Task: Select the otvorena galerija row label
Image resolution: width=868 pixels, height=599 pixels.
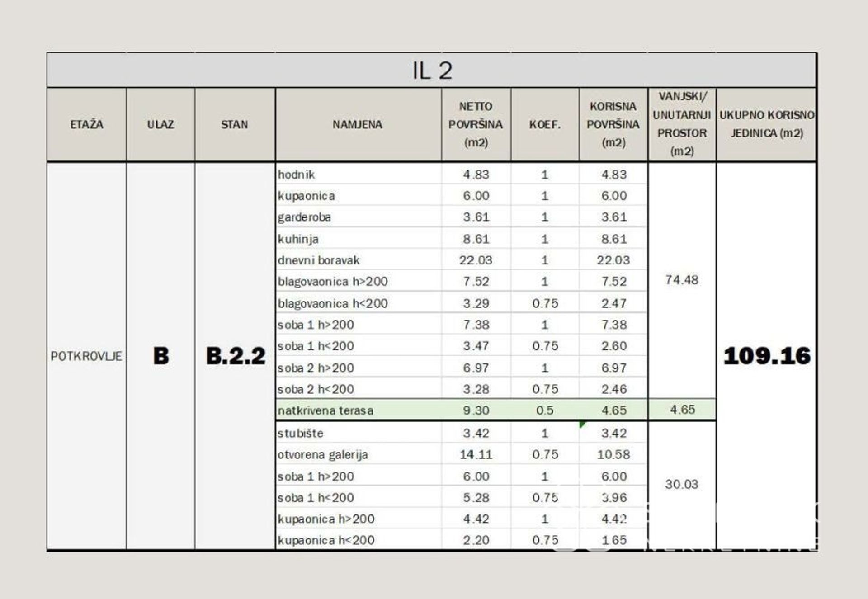Action: 323,455
